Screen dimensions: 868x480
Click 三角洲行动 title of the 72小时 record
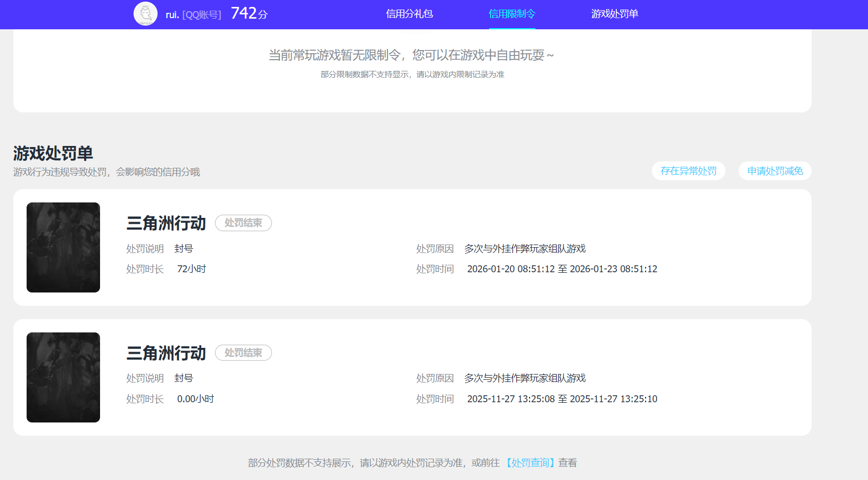(x=166, y=223)
